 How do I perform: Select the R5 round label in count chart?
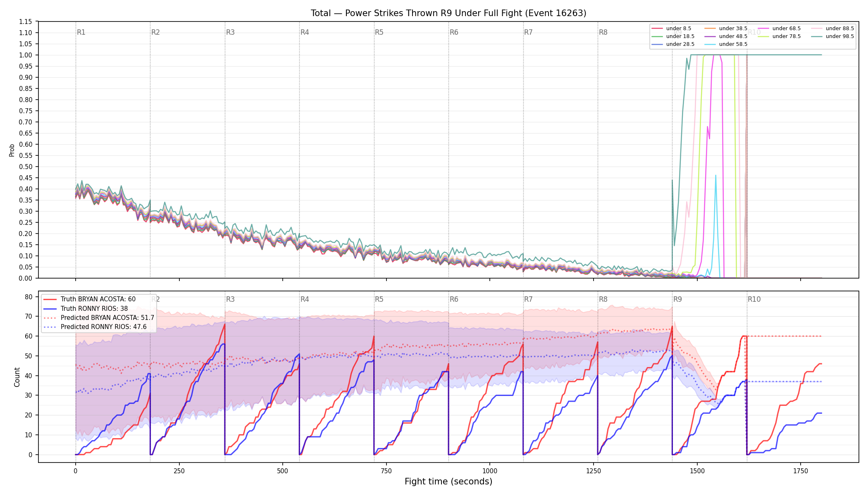click(379, 299)
